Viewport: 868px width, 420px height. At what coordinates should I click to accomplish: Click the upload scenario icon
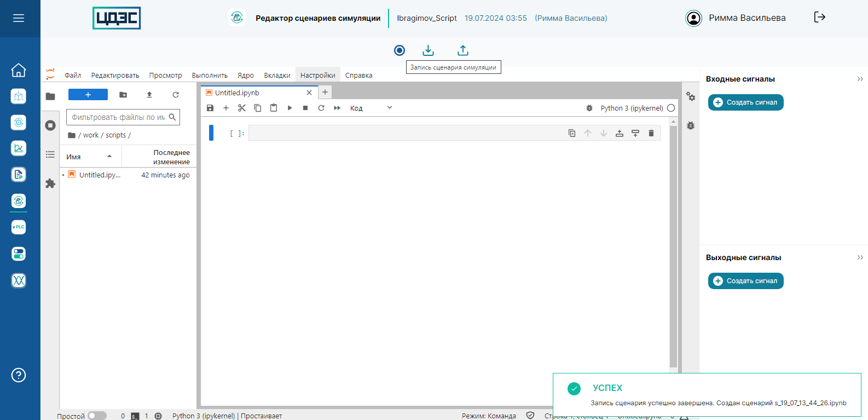pos(463,50)
